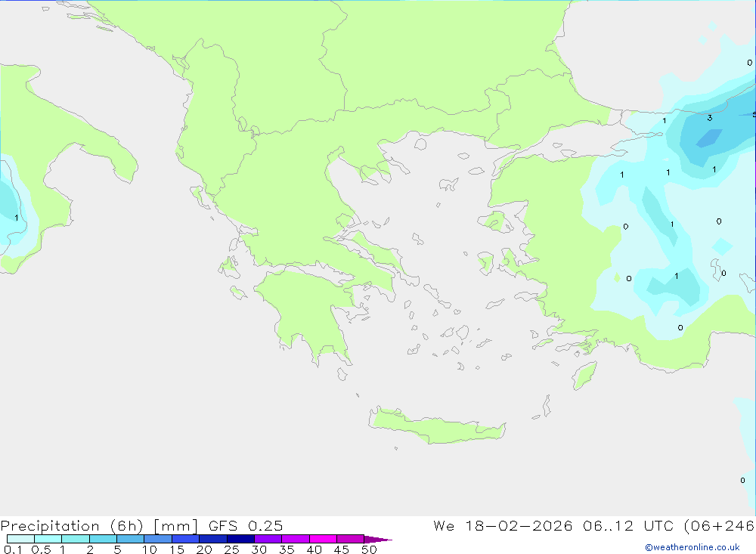Click the "06..12 UTC" time range text
Image resolution: width=756 pixels, height=554 pixels.
(x=627, y=525)
